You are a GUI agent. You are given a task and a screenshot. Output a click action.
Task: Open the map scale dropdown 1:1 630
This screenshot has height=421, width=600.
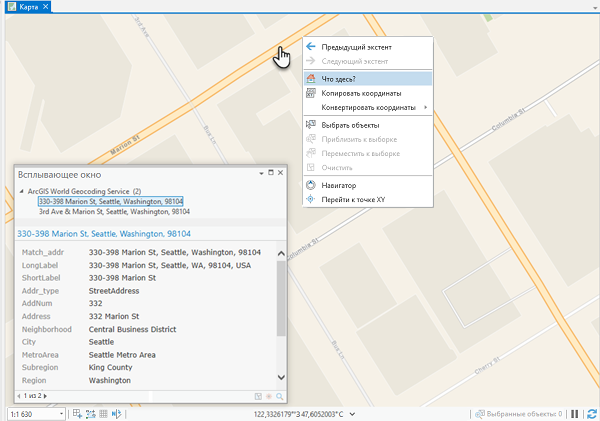click(x=61, y=413)
